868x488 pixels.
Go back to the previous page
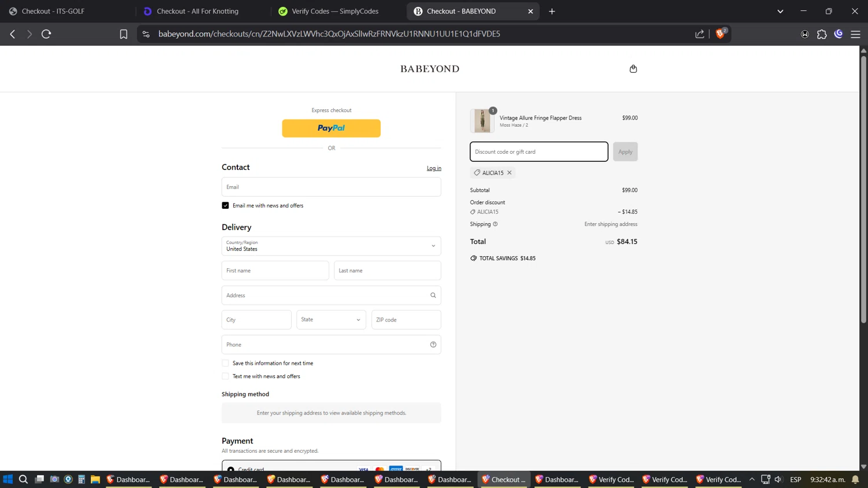click(13, 34)
